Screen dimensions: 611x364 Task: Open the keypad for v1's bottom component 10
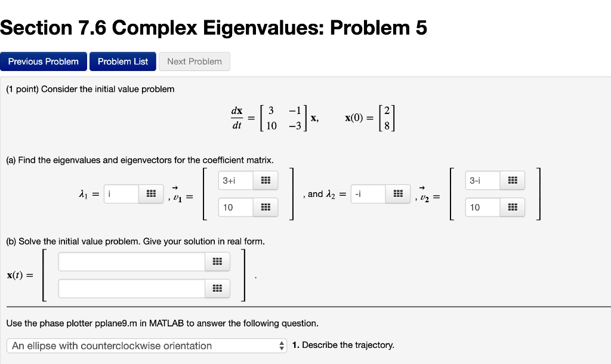click(x=266, y=207)
